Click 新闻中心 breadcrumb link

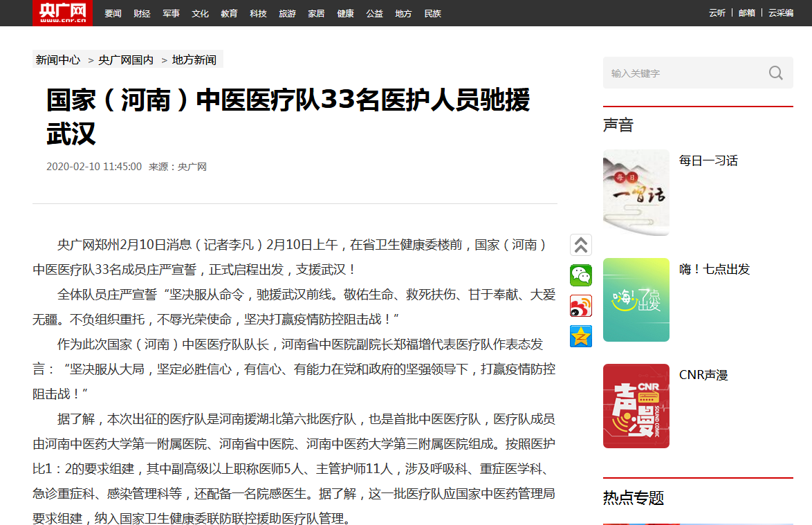click(x=58, y=60)
